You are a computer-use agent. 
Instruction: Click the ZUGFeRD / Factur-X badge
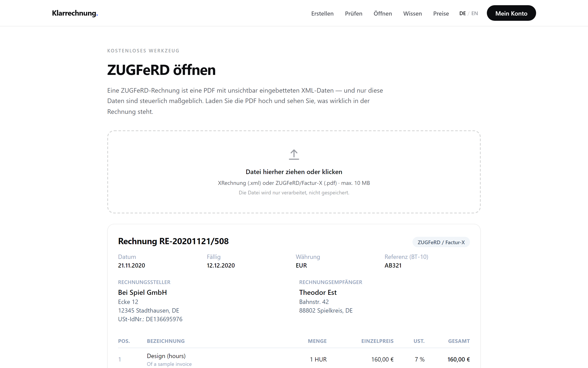[x=441, y=242]
